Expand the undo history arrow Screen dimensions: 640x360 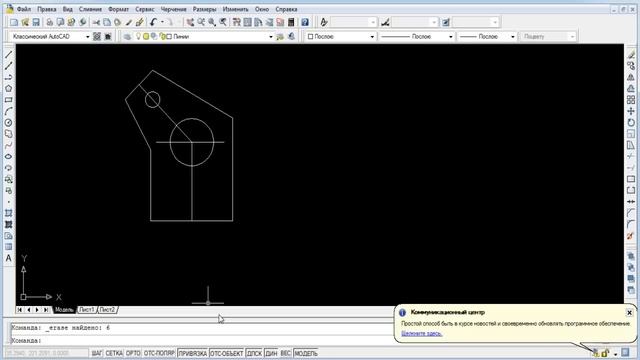[x=162, y=22]
